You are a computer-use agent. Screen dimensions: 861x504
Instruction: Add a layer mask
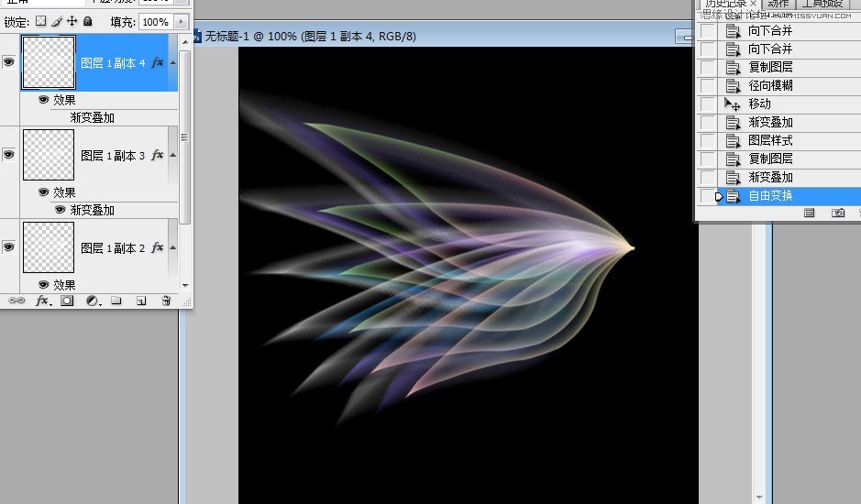(x=67, y=301)
